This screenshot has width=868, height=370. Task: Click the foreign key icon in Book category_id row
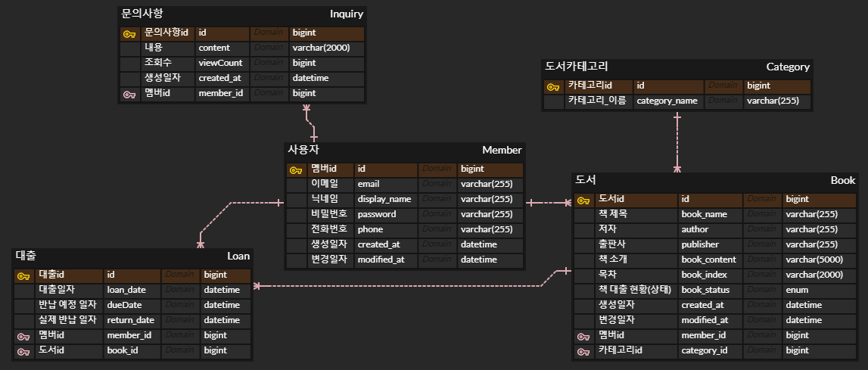[x=583, y=351]
